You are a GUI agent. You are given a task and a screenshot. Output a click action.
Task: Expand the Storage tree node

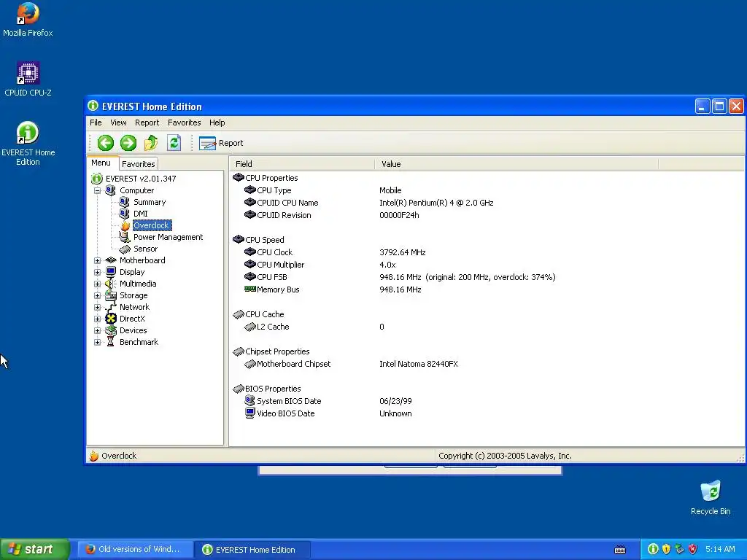(97, 296)
